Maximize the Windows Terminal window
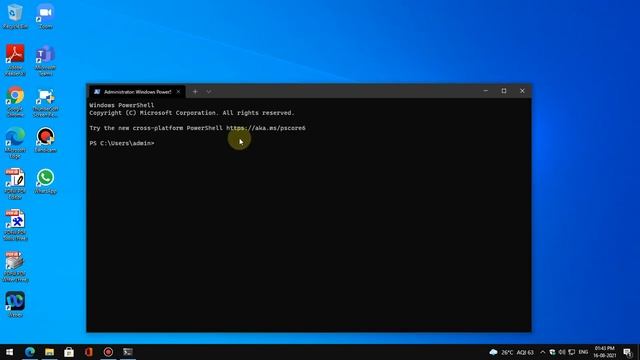The image size is (640, 360). point(504,91)
